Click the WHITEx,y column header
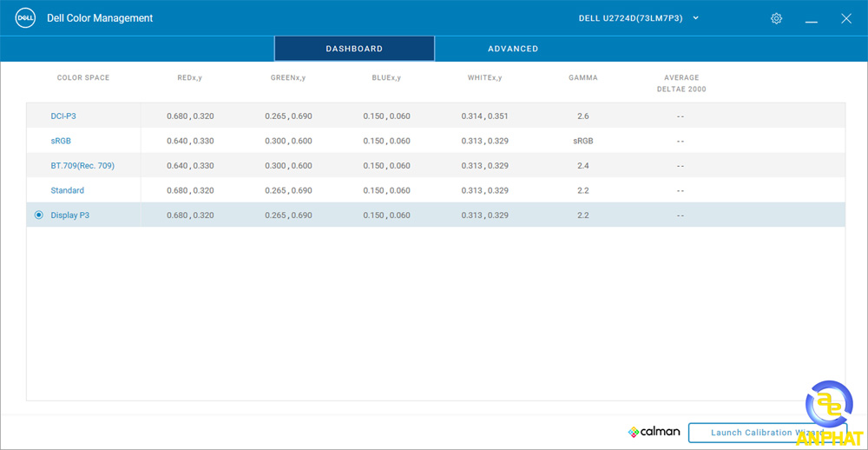The height and width of the screenshot is (450, 868). tap(485, 77)
